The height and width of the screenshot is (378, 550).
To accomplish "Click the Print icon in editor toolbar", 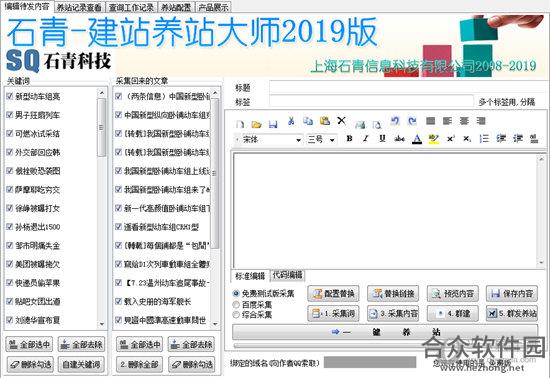I will pyautogui.click(x=360, y=124).
